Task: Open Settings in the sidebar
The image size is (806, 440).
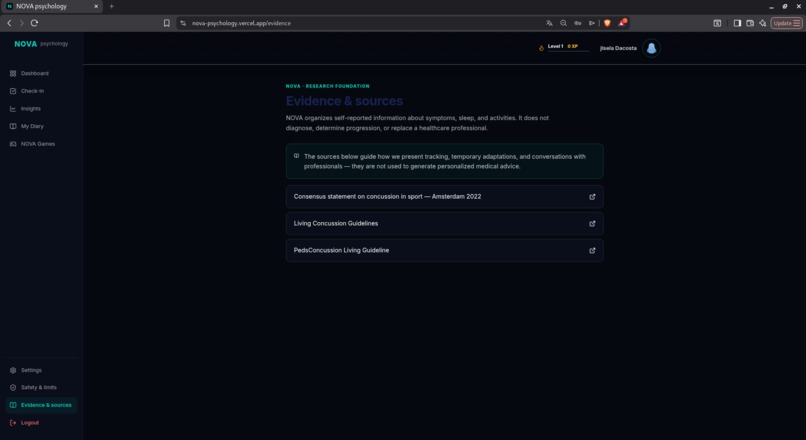Action: (41, 370)
